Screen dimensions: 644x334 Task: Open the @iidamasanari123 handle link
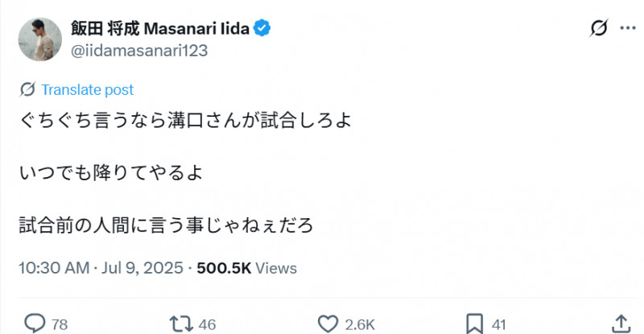pos(140,50)
